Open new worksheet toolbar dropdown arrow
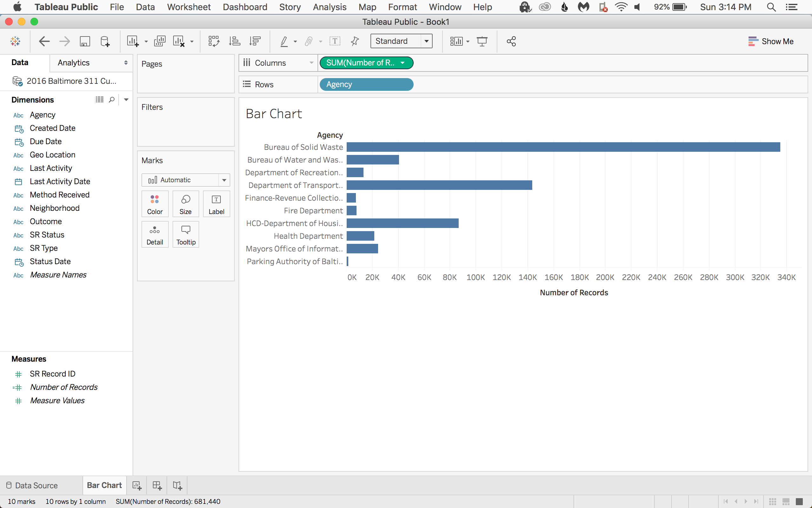 pos(146,42)
